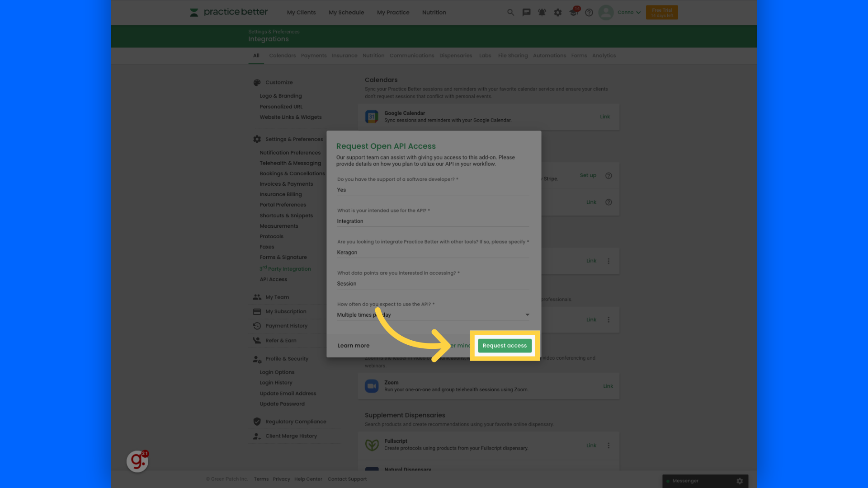Viewport: 868px width, 488px height.
Task: Open the notifications bell icon
Action: [542, 13]
